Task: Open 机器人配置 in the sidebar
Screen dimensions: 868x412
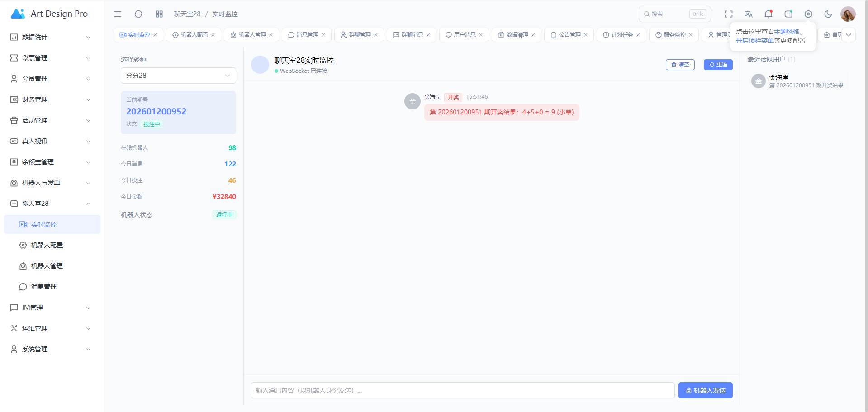Action: (x=47, y=245)
